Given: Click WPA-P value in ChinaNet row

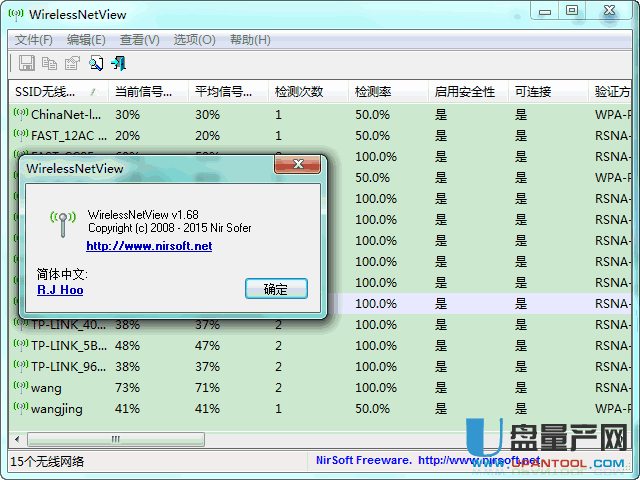Looking at the screenshot, I should point(613,115).
